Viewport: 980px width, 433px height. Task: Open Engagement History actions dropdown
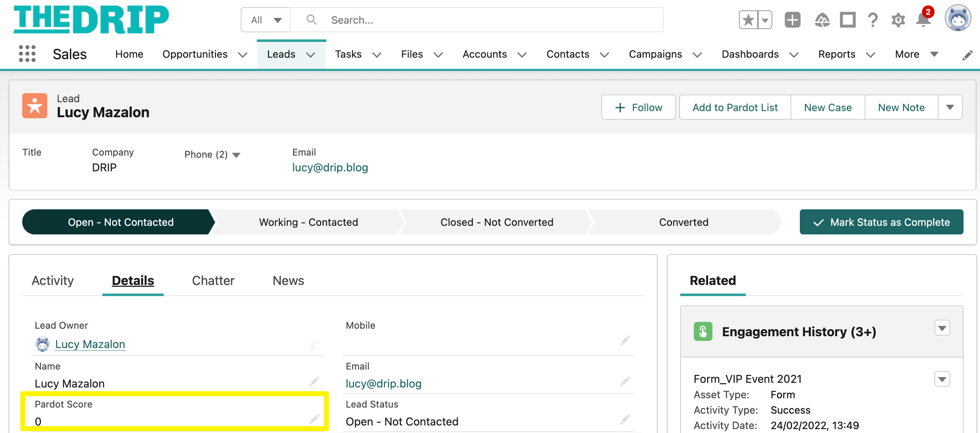click(942, 328)
